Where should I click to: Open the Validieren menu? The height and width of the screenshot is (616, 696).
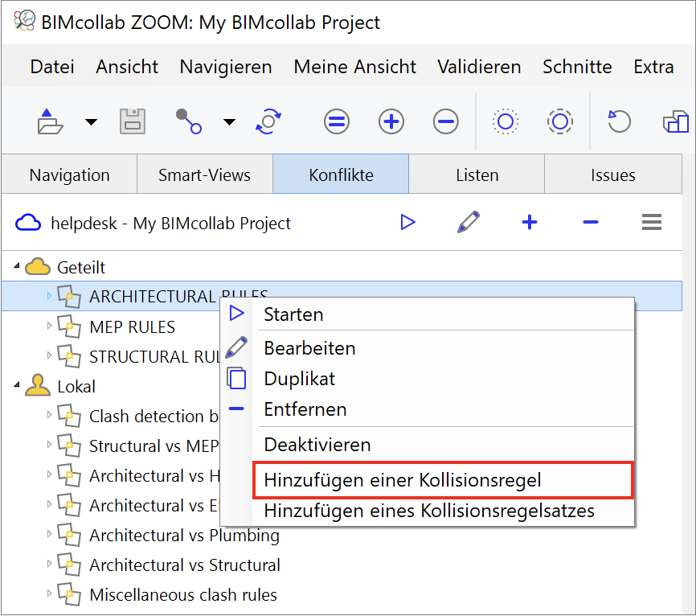tap(479, 67)
